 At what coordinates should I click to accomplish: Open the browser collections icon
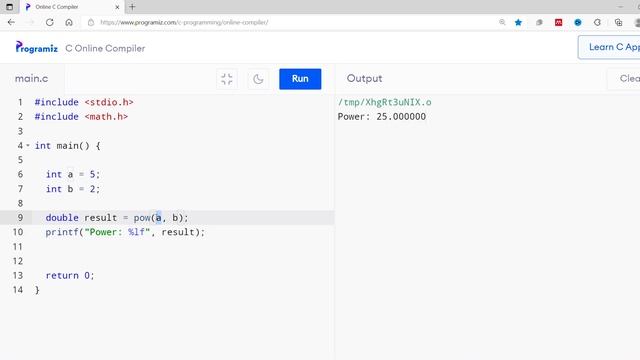click(x=618, y=22)
